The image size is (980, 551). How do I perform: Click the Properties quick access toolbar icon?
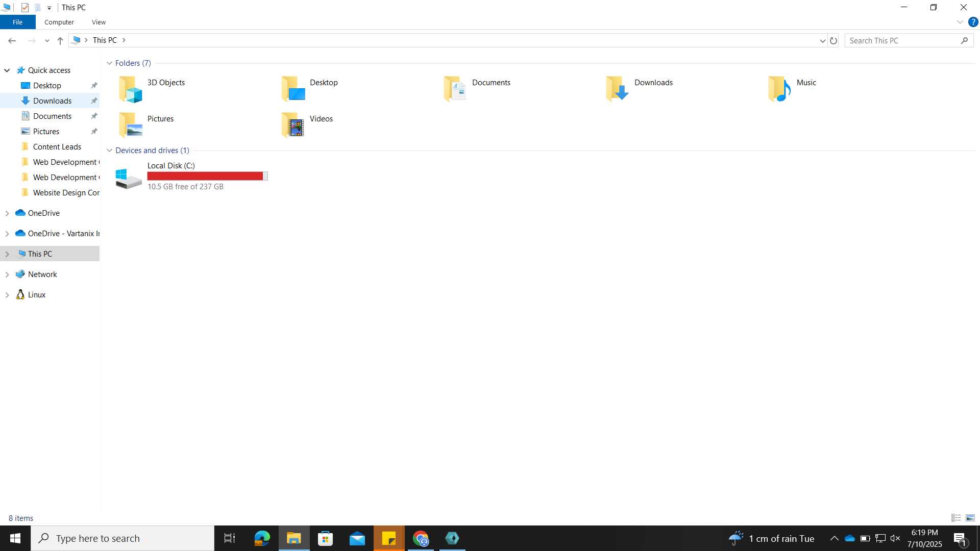pos(24,8)
